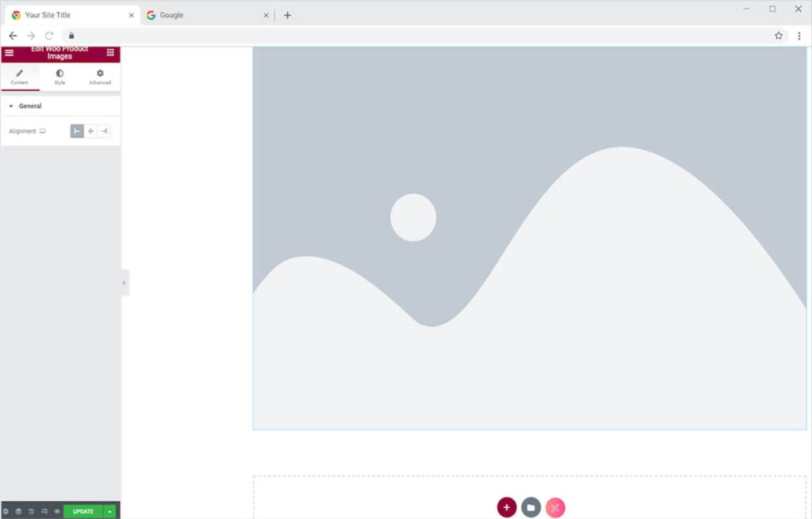Click the green UPDATE button
Viewport: 812px width, 519px height.
coord(83,512)
